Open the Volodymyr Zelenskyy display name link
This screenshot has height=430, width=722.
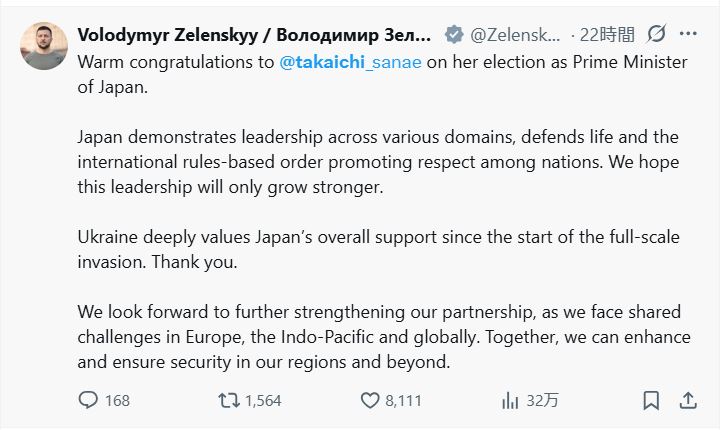pos(254,34)
